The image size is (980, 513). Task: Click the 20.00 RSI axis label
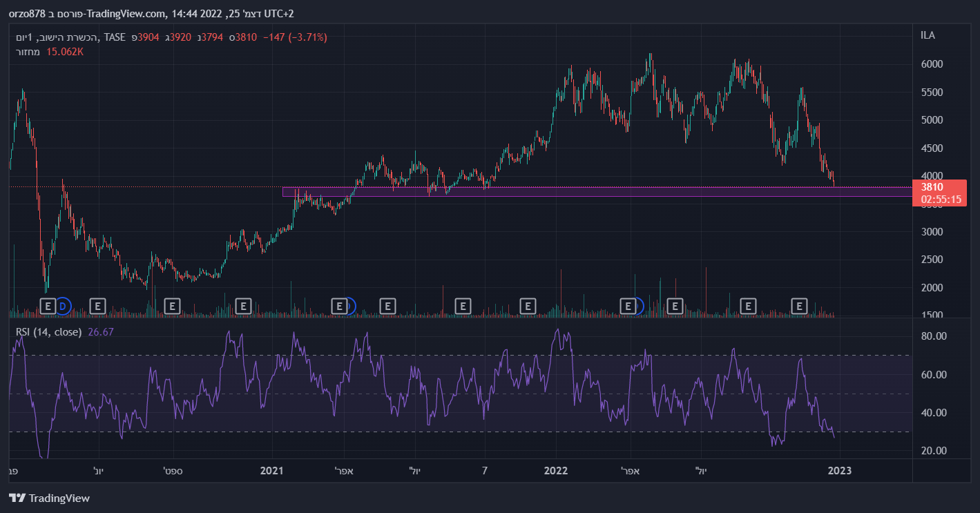click(x=934, y=451)
